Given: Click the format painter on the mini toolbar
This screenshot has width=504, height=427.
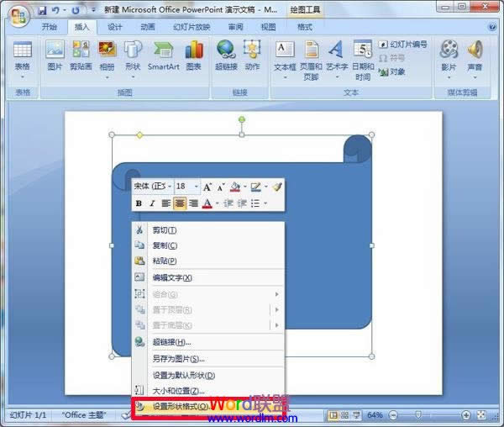Looking at the screenshot, I should point(276,187).
